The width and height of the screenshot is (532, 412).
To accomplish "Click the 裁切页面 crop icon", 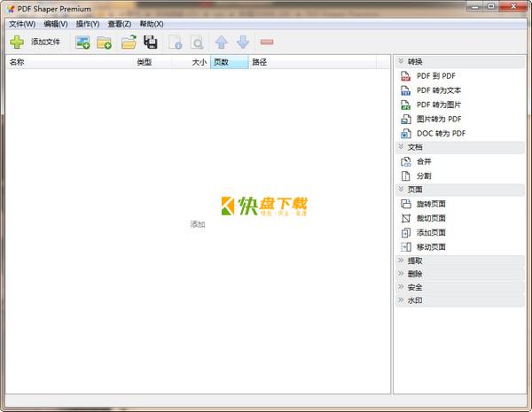I will [x=406, y=218].
